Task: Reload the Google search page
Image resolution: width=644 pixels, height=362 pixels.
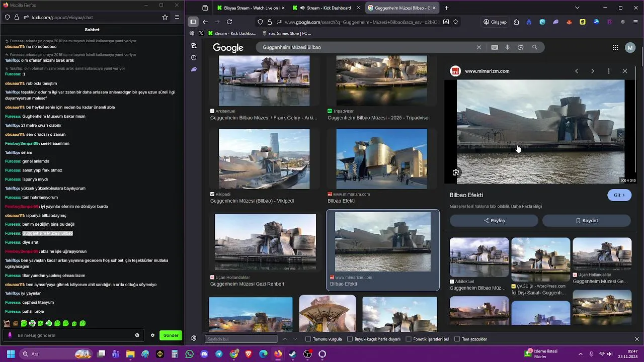Action: [229, 22]
